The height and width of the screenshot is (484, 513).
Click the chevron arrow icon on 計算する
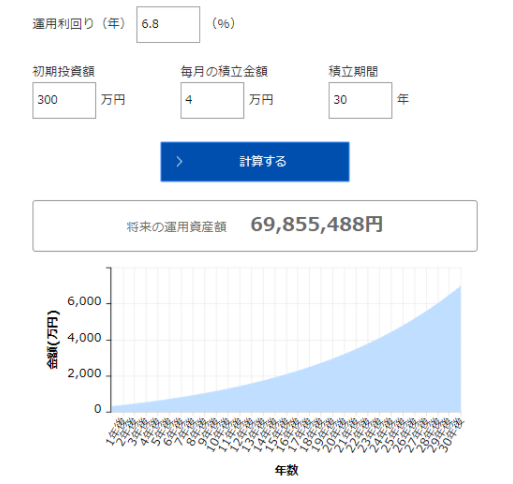point(179,162)
